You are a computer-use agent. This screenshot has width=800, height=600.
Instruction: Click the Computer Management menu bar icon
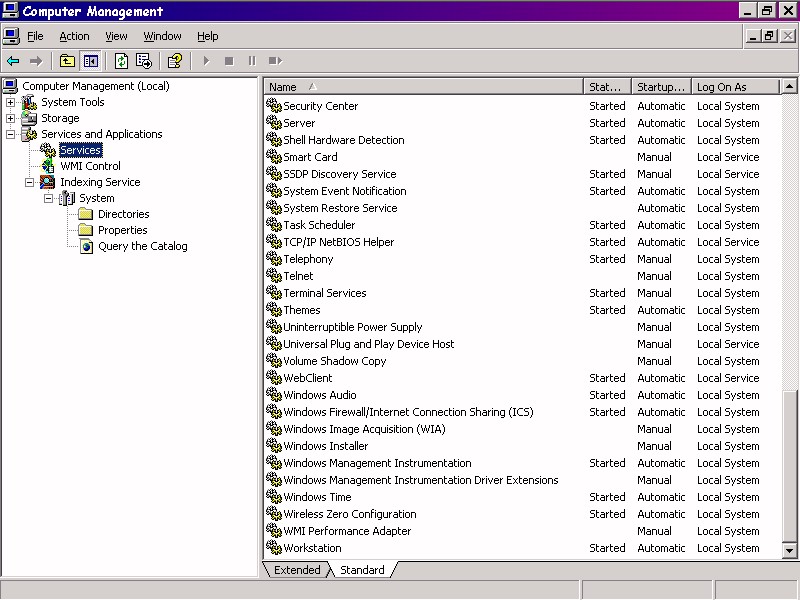tap(11, 36)
